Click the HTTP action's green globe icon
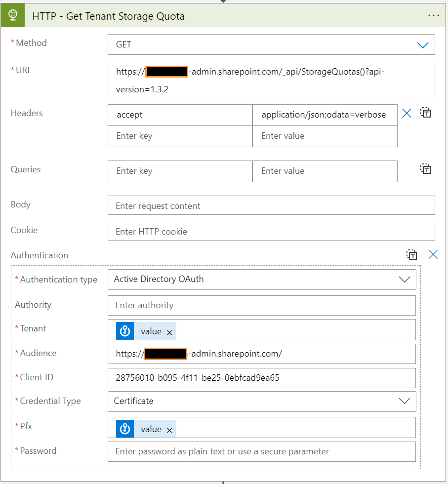The height and width of the screenshot is (484, 448). click(12, 15)
